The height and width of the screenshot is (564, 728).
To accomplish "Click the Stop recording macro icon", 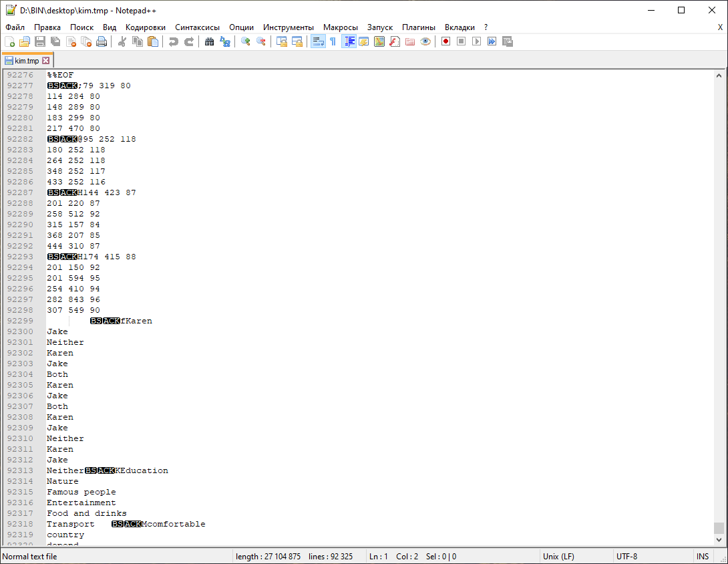I will (461, 42).
